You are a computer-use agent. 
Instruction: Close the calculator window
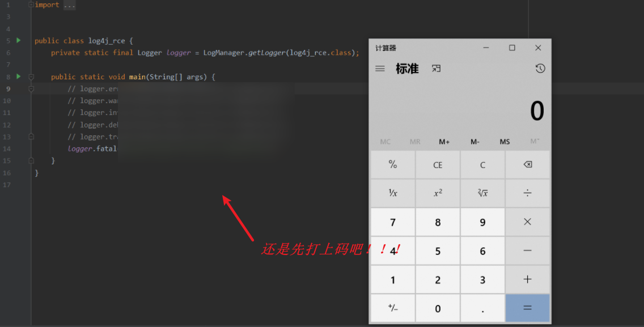point(538,48)
